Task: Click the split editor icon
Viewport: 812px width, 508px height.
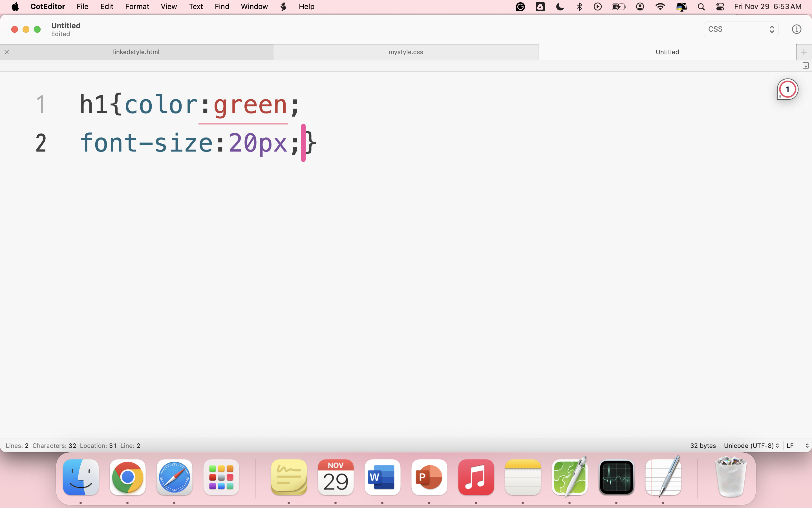Action: tap(806, 65)
